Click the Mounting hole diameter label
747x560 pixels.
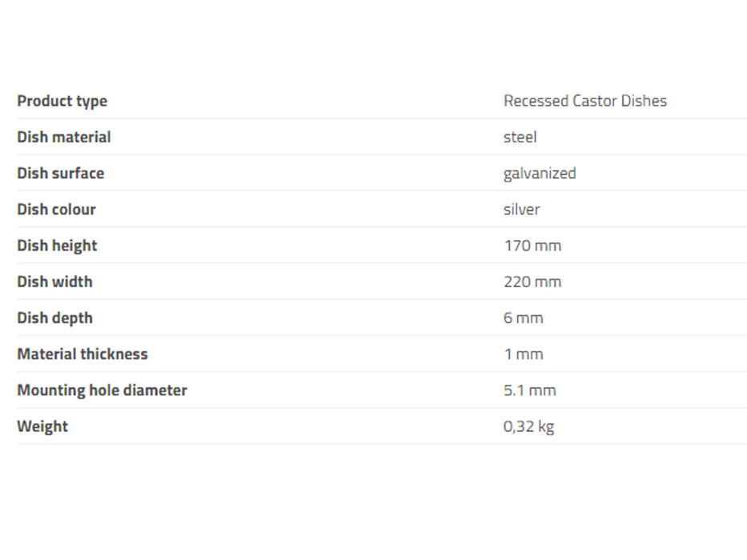click(102, 390)
